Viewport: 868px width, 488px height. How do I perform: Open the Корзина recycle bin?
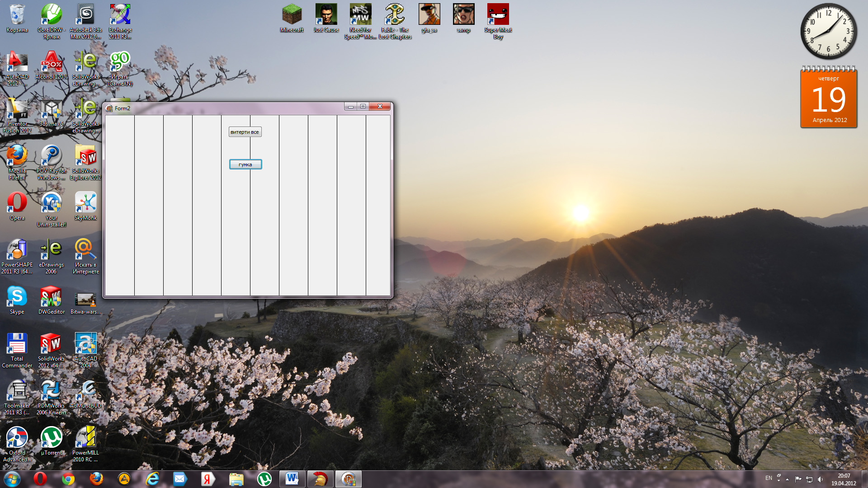coord(17,17)
